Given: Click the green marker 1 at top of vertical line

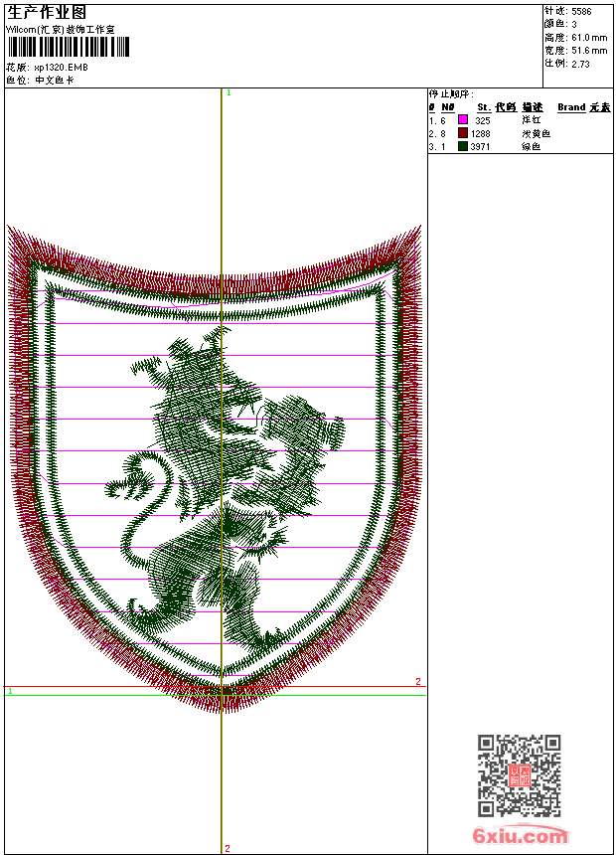Looking at the screenshot, I should [229, 93].
